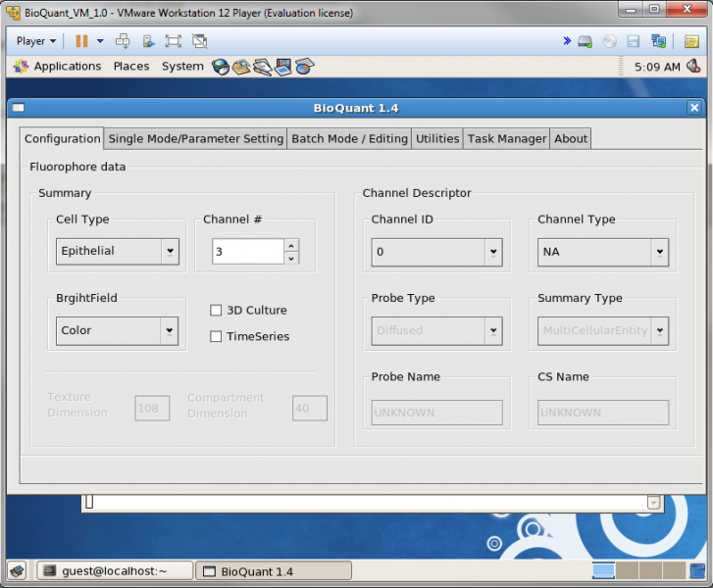This screenshot has width=713, height=588.
Task: Switch to the second workspace
Action: [x=627, y=570]
